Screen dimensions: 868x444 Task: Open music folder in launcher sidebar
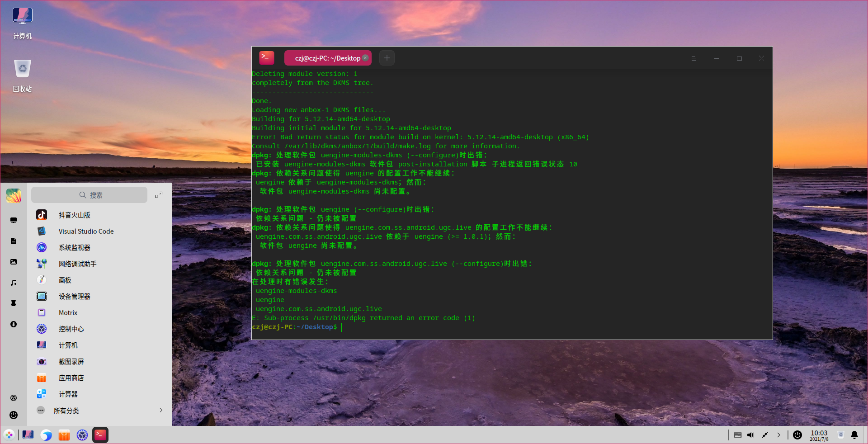[x=14, y=283]
